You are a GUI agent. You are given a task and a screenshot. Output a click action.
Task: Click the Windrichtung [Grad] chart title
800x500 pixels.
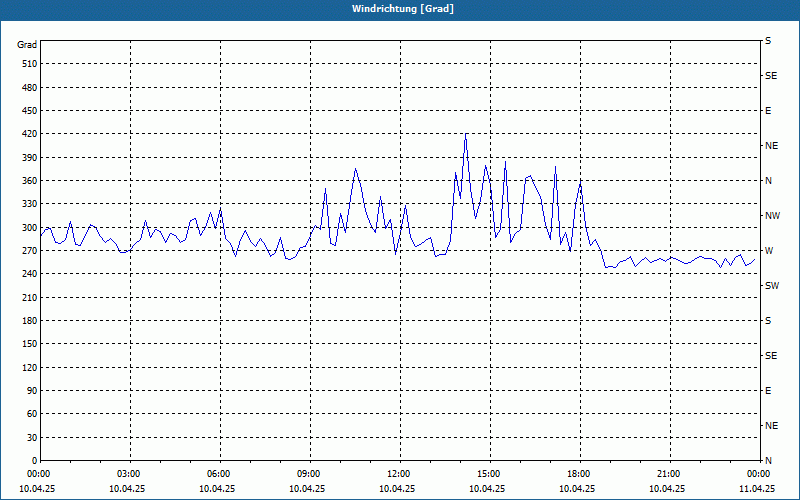click(403, 9)
